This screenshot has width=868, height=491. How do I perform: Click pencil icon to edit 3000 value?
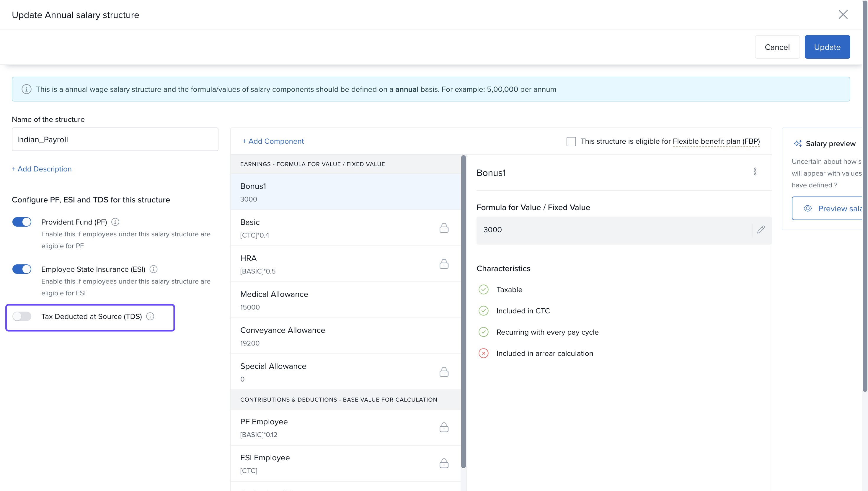761,230
